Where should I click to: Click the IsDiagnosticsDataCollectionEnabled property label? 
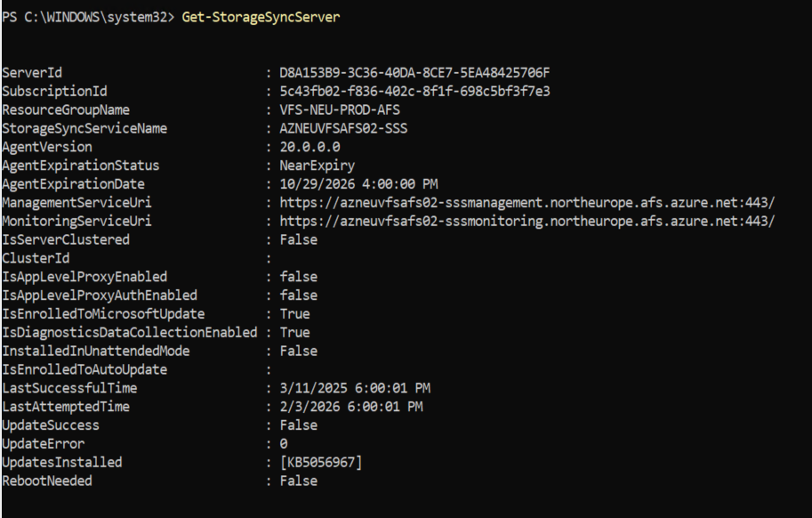130,333
